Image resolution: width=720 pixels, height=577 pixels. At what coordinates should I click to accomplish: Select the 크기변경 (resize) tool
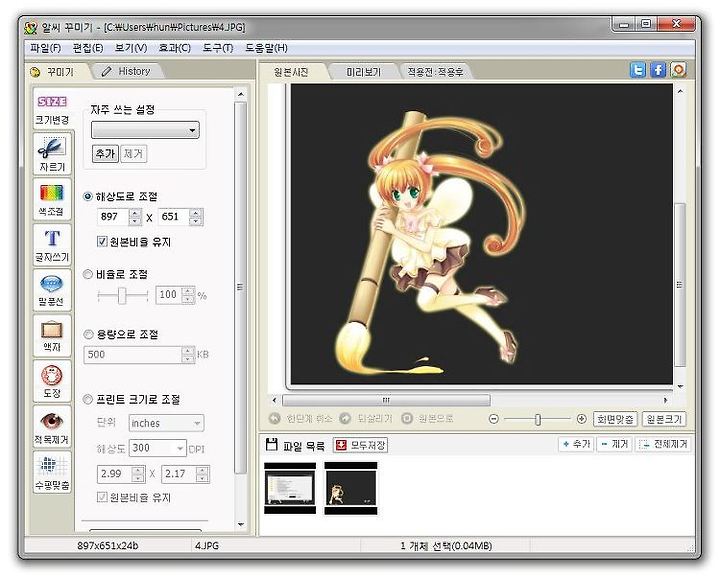coord(52,108)
